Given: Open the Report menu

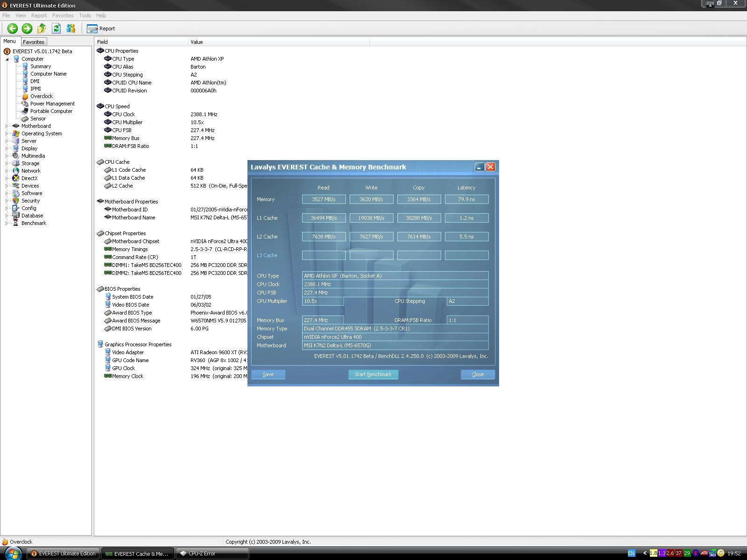Looking at the screenshot, I should point(39,15).
